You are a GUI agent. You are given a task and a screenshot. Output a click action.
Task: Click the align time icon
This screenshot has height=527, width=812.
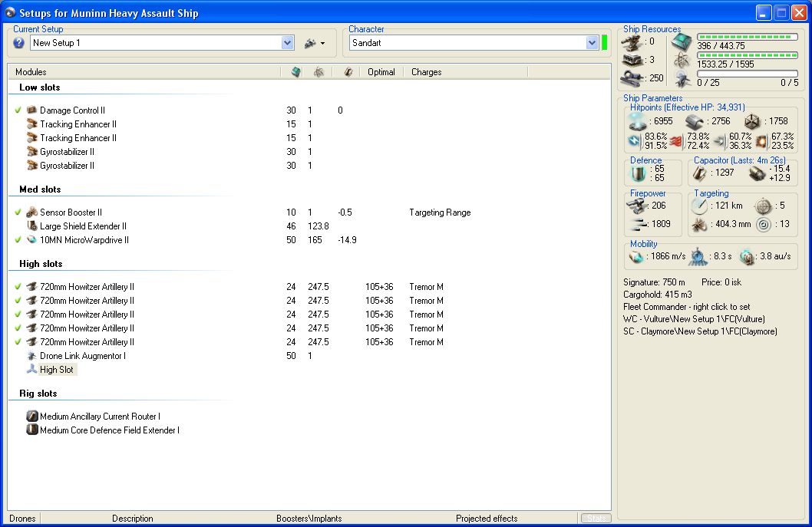(698, 256)
